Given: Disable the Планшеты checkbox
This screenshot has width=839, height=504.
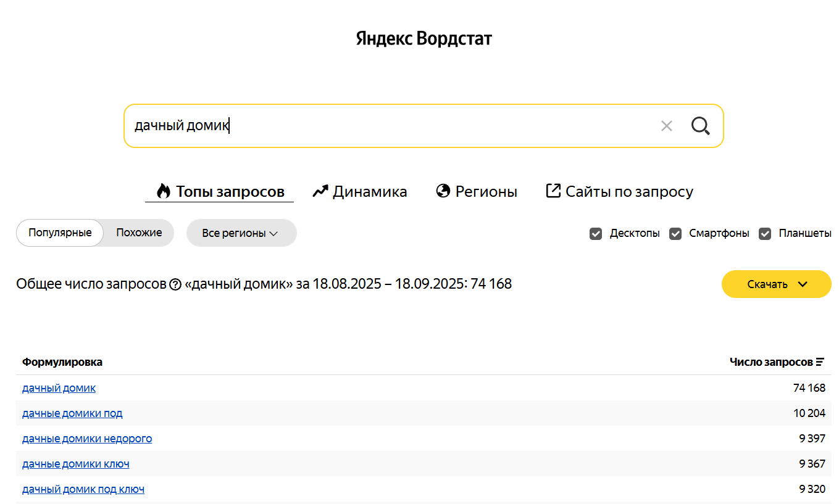Looking at the screenshot, I should [765, 234].
